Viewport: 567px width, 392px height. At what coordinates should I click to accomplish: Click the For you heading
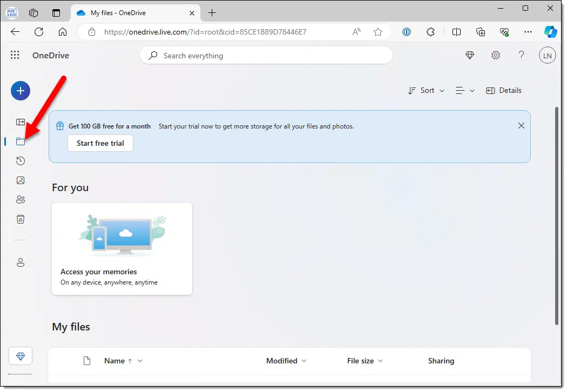click(70, 188)
